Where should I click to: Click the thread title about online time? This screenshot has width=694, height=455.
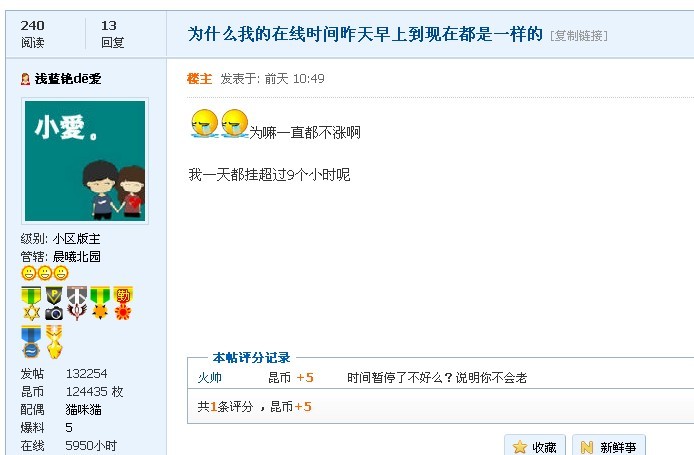[365, 34]
